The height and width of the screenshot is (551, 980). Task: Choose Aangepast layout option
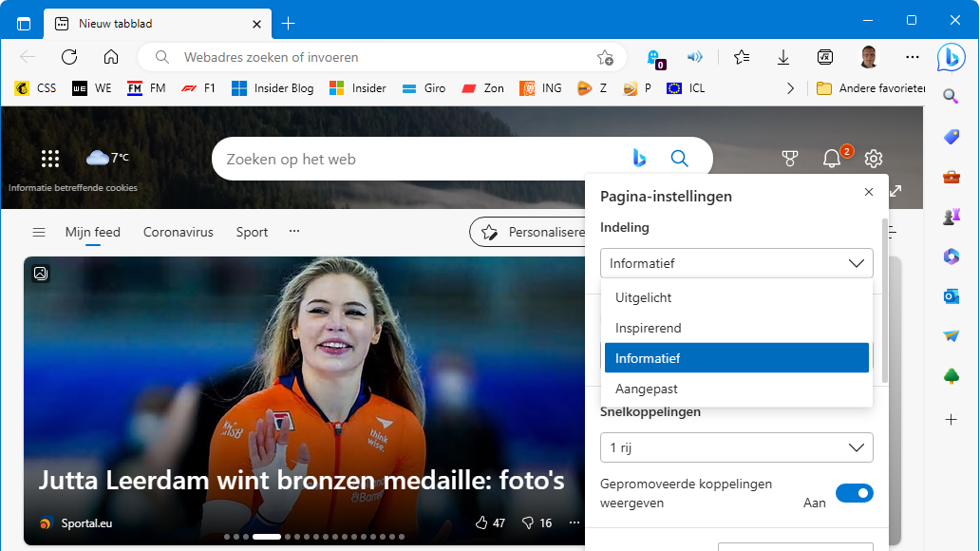736,389
